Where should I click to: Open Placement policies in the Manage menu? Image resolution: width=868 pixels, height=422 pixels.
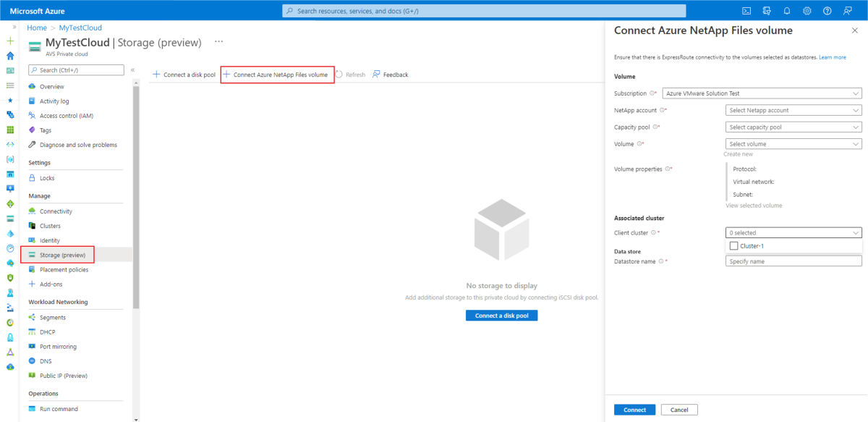coord(64,269)
